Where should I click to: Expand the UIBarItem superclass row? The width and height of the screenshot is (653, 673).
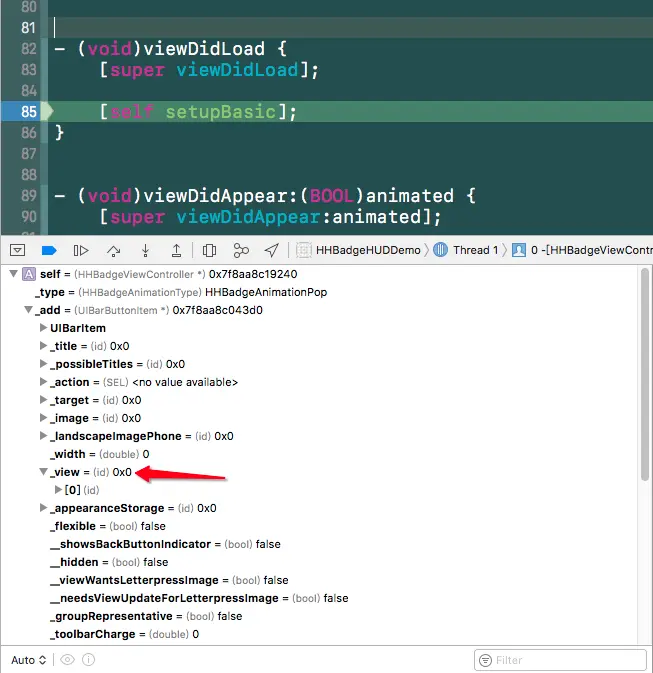pyautogui.click(x=43, y=327)
